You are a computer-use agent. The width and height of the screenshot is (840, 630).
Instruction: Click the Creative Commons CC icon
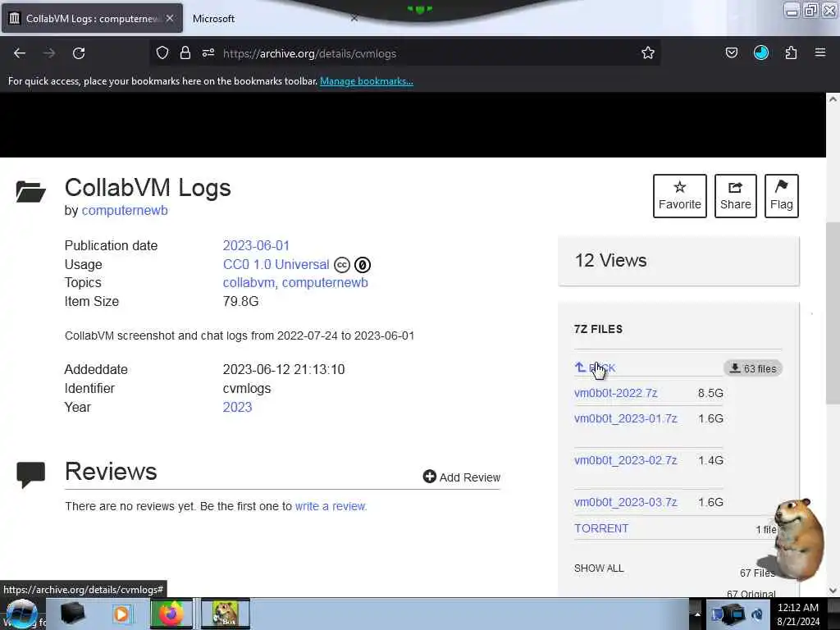[342, 265]
